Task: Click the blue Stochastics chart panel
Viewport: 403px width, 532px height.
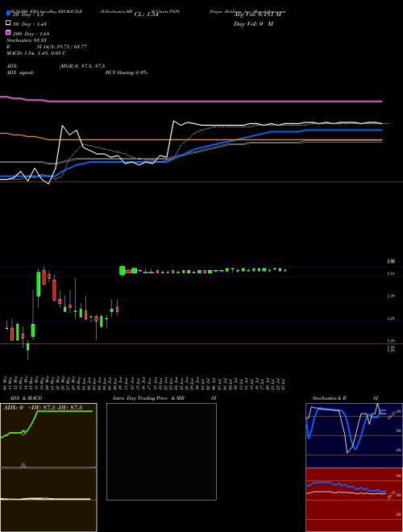Action: 354,435
